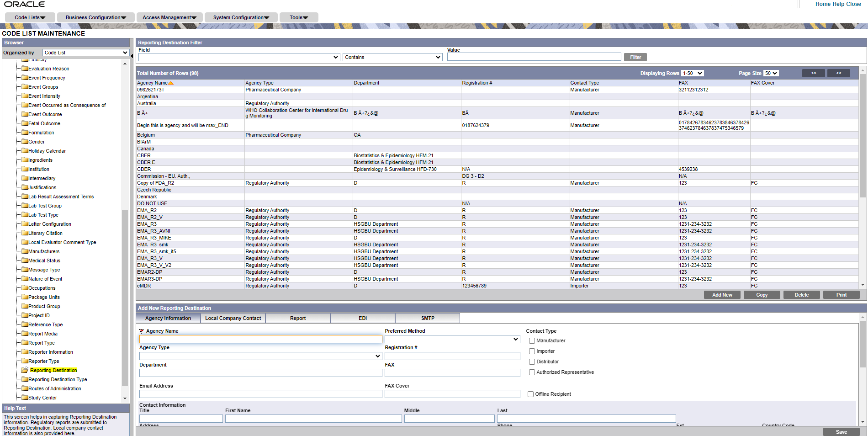Open the Contains operator dropdown
This screenshot has height=436, width=868.
[x=437, y=57]
